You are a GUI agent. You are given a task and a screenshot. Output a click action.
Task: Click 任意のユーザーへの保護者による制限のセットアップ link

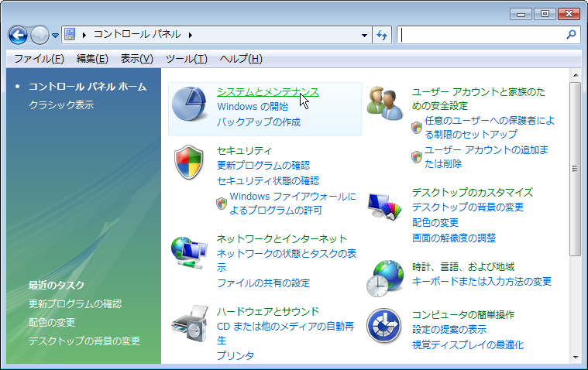(x=490, y=127)
